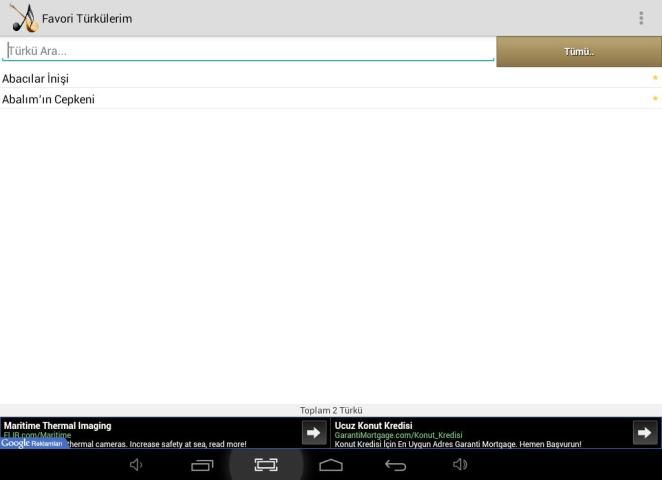Open the three-dot overflow menu
Image resolution: width=662 pixels, height=480 pixels.
pos(641,18)
